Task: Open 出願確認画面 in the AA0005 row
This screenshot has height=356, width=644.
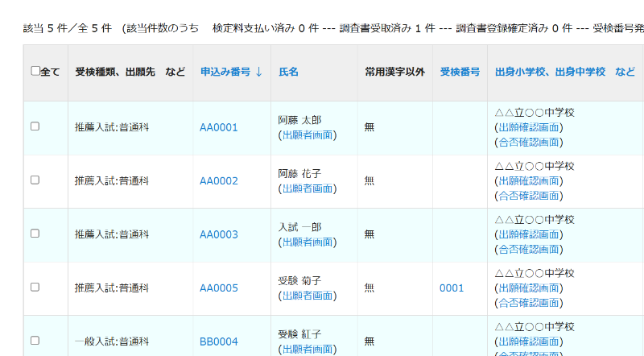Action: (x=528, y=288)
